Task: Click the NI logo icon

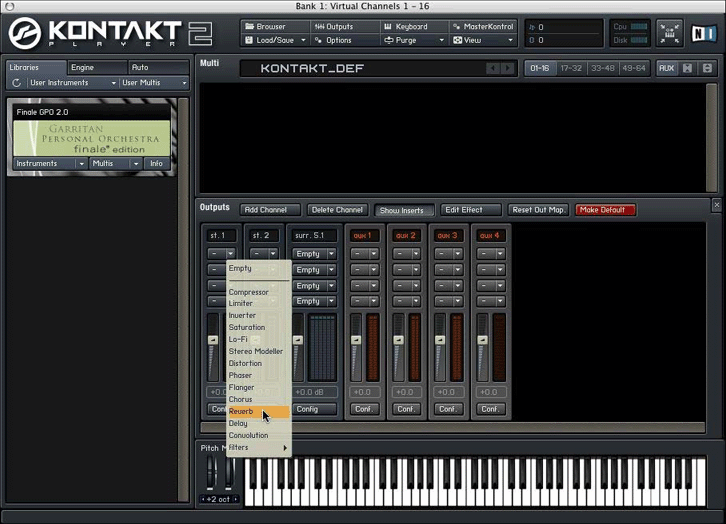Action: [x=704, y=33]
